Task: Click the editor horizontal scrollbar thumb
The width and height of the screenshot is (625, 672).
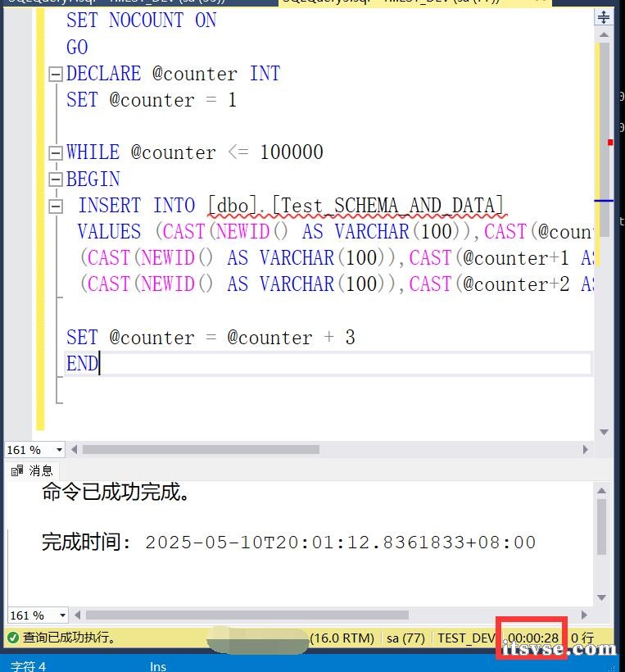Action: tap(201, 450)
